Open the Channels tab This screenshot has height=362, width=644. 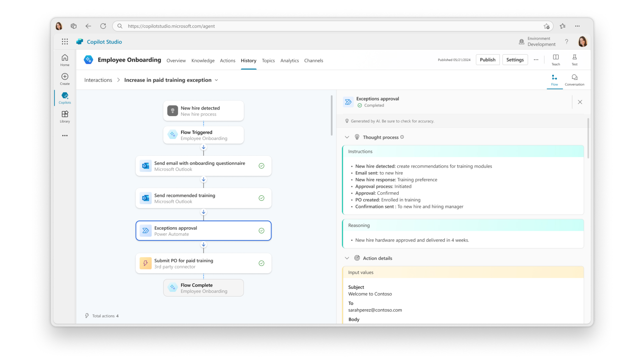314,60
